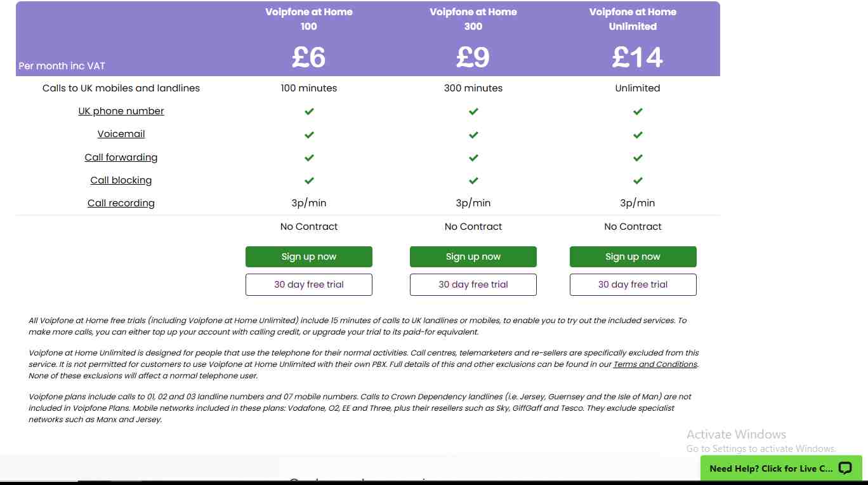Click Call blocking checkmark in Unlimited column
This screenshot has width=868, height=485.
coord(638,181)
